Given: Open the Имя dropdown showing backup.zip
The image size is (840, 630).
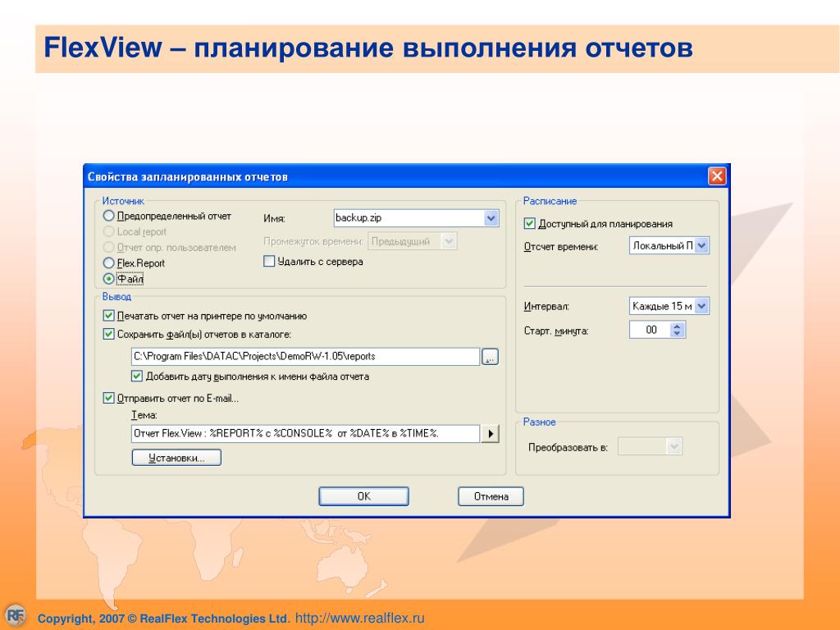Looking at the screenshot, I should click(x=491, y=218).
